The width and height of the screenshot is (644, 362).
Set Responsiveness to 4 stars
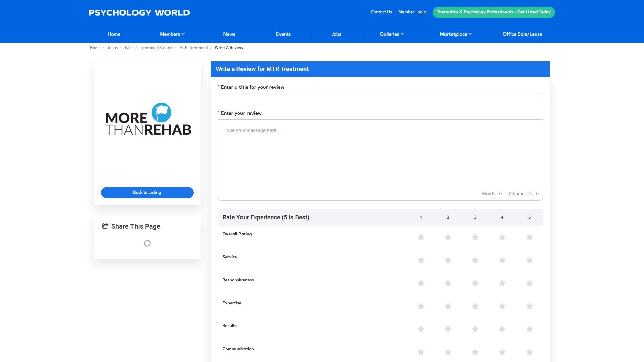point(502,283)
